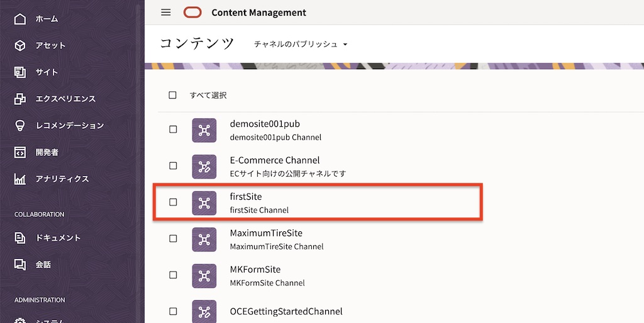Screen dimensions: 644x323
Task: Select the demosite001pub checkbox
Action: click(173, 129)
